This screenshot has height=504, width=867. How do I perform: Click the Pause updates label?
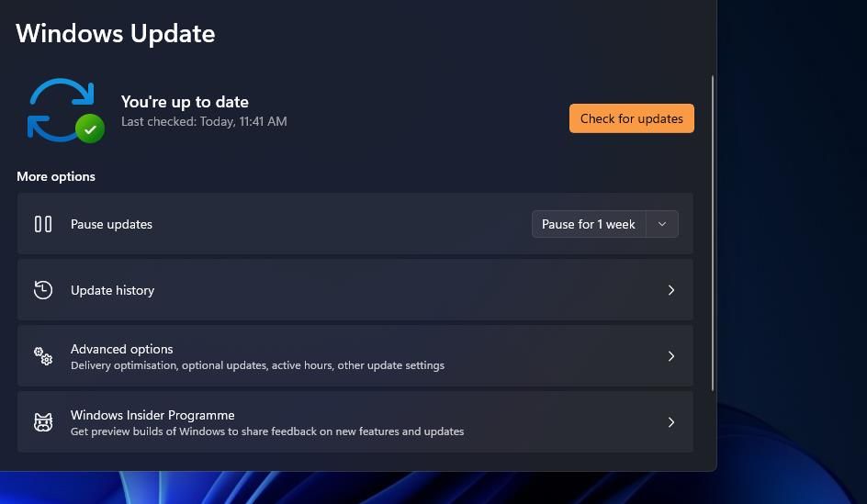(x=111, y=224)
